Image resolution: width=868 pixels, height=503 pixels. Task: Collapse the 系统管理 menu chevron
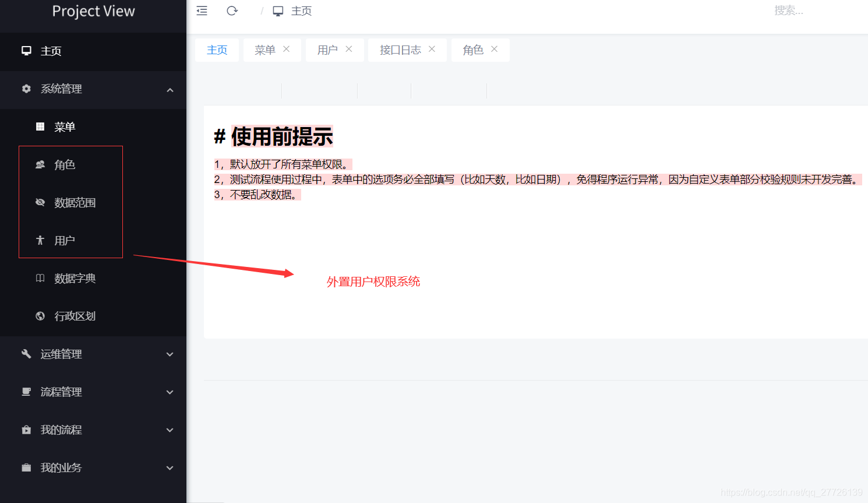pos(170,90)
